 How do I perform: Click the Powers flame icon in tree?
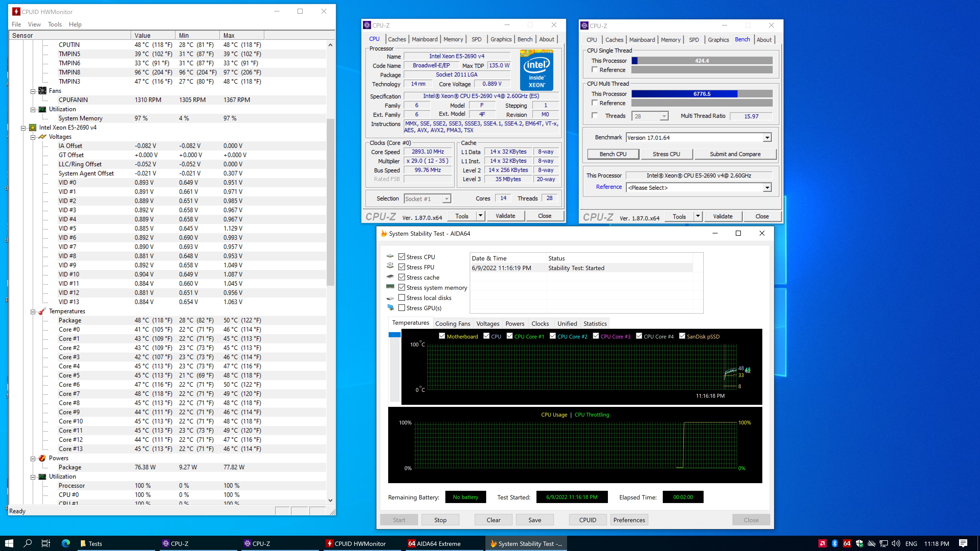43,458
